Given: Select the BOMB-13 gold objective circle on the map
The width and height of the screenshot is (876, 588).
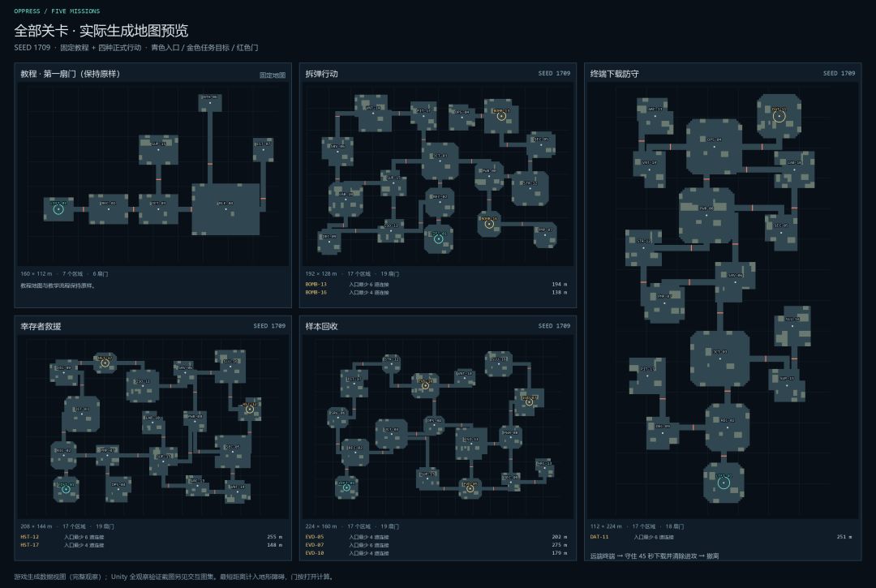Looking at the screenshot, I should pyautogui.click(x=501, y=116).
